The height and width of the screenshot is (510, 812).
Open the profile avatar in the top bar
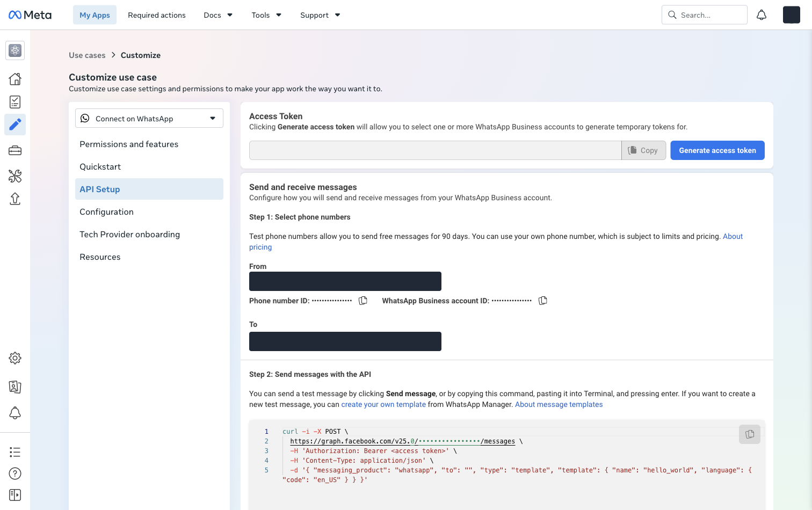click(x=792, y=15)
